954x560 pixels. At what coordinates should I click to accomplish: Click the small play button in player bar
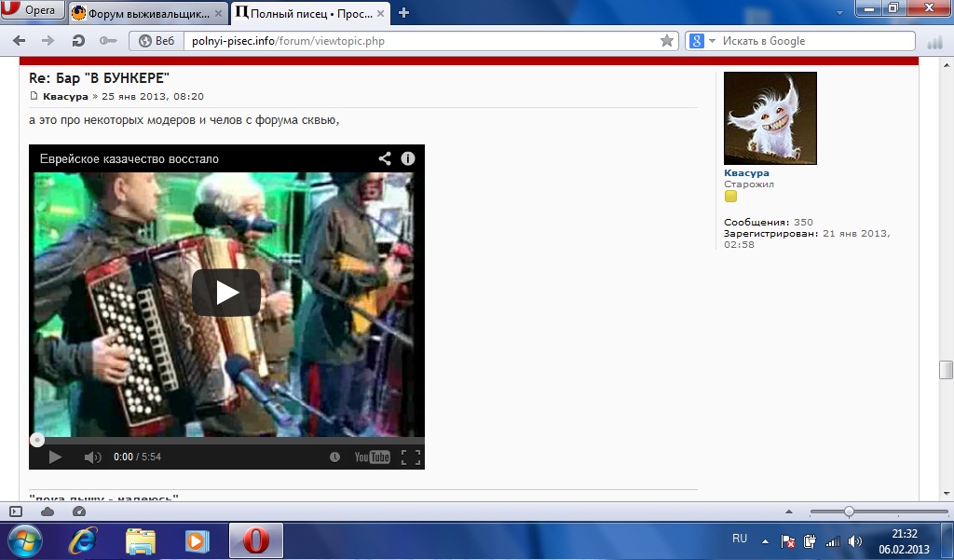pyautogui.click(x=55, y=458)
